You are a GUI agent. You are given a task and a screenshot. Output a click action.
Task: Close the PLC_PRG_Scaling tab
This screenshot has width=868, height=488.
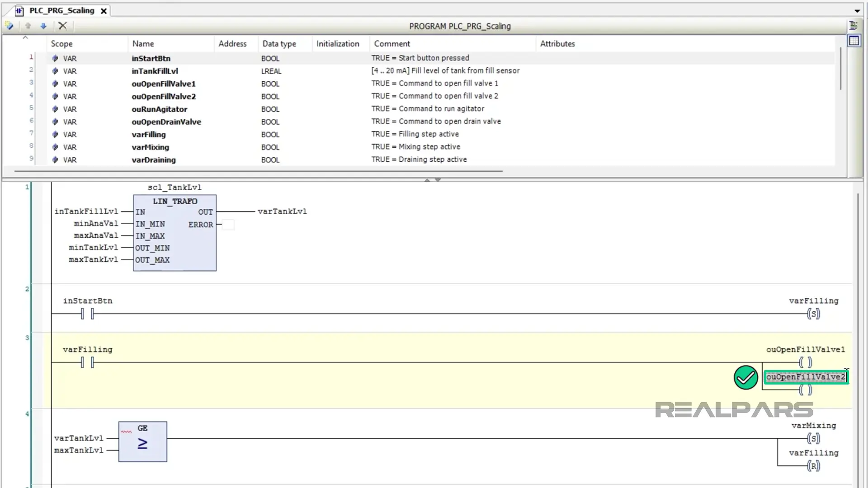click(104, 11)
